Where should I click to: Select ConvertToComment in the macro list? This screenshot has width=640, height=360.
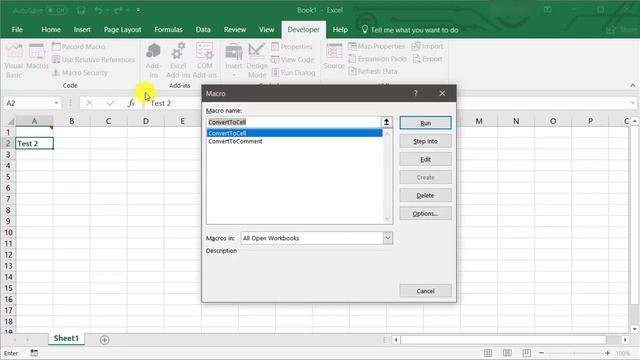click(x=236, y=141)
